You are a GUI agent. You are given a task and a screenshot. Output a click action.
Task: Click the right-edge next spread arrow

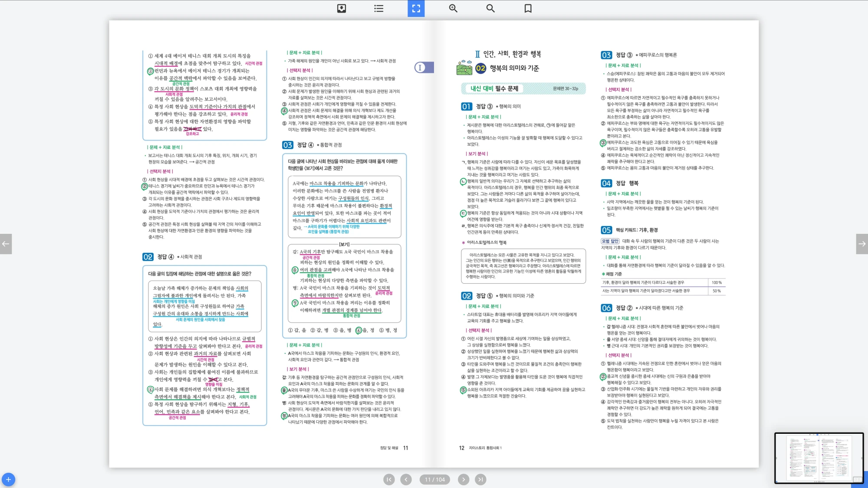(x=862, y=244)
